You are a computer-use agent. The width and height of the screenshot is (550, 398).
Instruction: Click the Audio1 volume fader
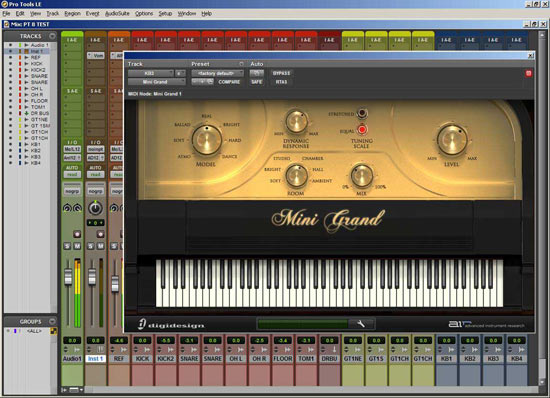(x=68, y=276)
